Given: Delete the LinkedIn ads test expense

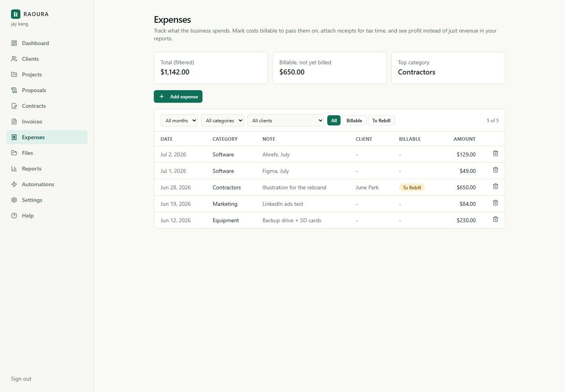Looking at the screenshot, I should coord(496,203).
